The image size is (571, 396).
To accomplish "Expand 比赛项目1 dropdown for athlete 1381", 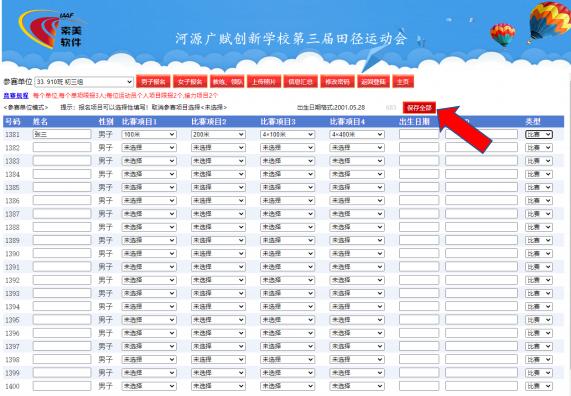I will click(149, 134).
